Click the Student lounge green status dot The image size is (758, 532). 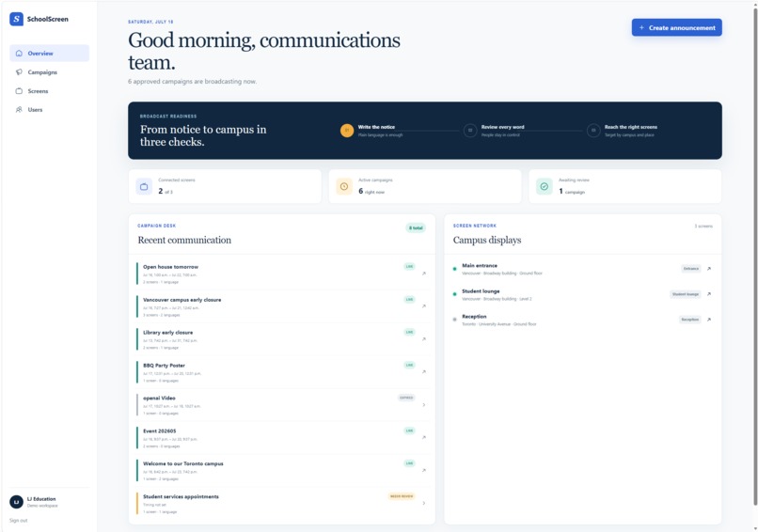tap(454, 294)
